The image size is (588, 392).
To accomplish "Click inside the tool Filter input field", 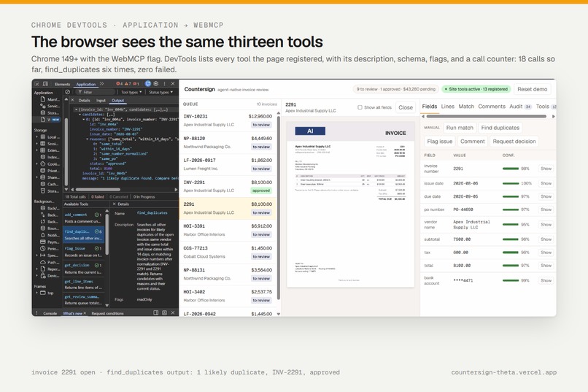I will [96, 92].
